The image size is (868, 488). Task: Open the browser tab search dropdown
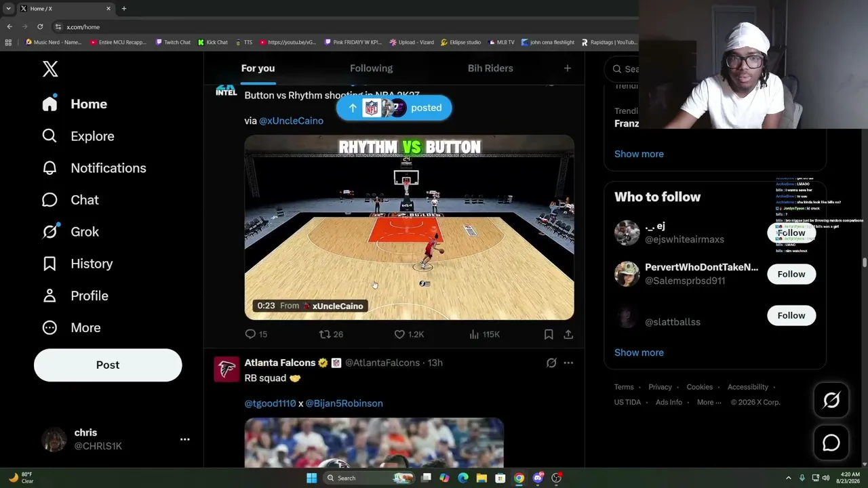click(x=8, y=8)
